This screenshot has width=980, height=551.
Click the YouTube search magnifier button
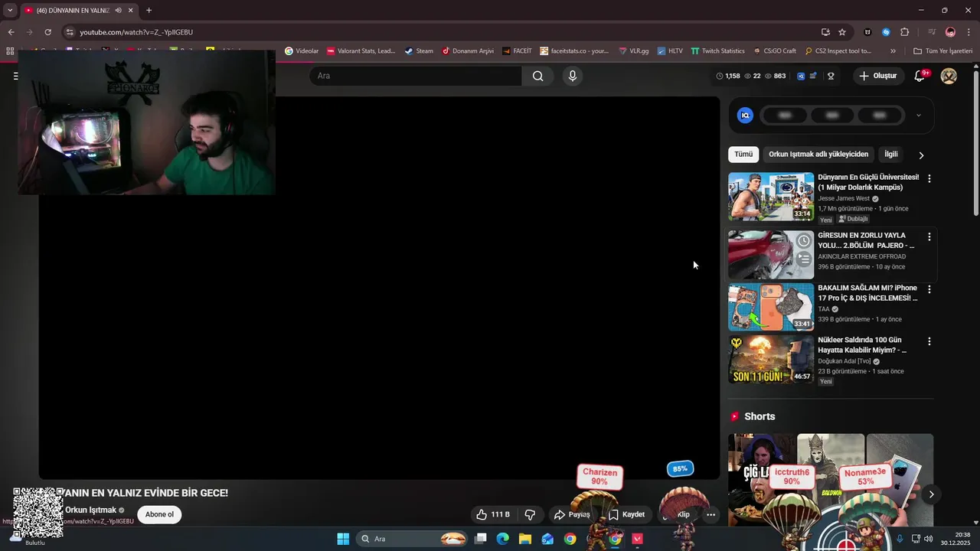[537, 76]
